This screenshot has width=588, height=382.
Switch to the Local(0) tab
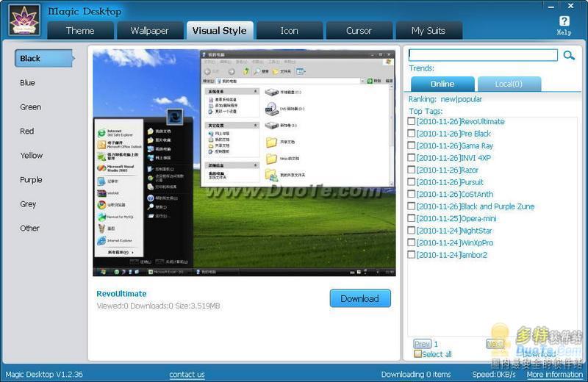(509, 84)
